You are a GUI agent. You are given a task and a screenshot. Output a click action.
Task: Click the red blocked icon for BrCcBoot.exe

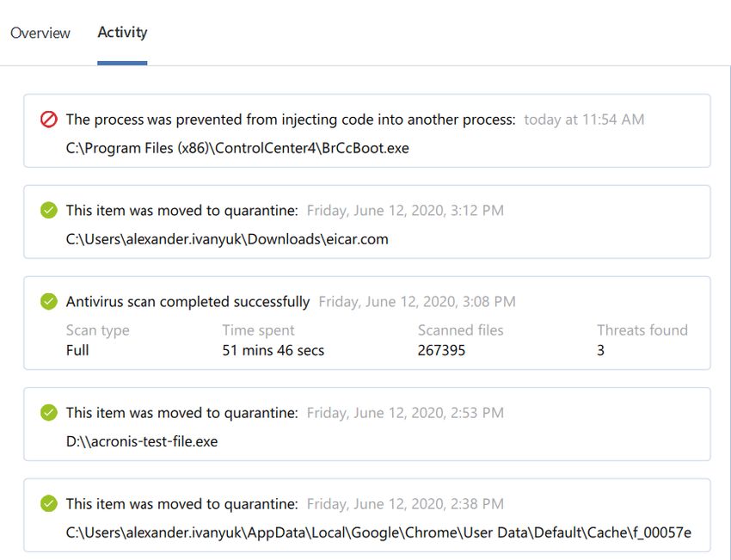tap(49, 120)
